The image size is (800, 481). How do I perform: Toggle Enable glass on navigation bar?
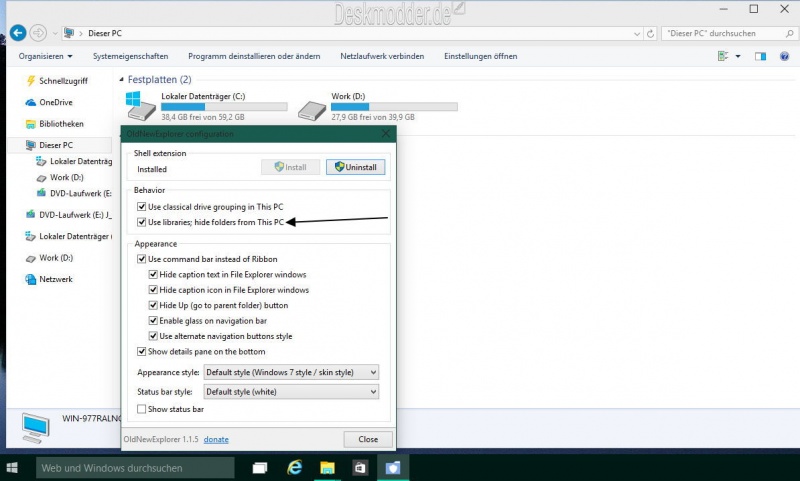[153, 320]
